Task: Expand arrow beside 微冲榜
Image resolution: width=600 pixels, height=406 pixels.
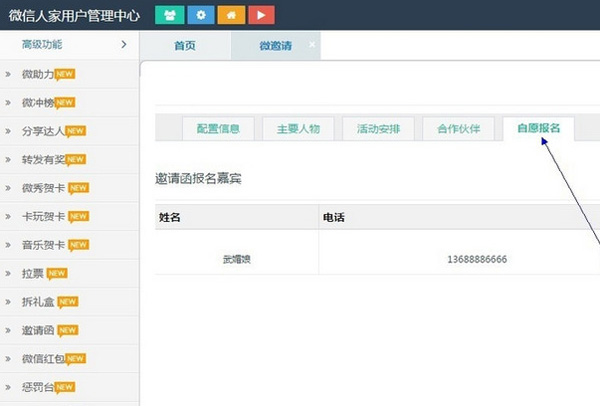Action: click(x=8, y=103)
